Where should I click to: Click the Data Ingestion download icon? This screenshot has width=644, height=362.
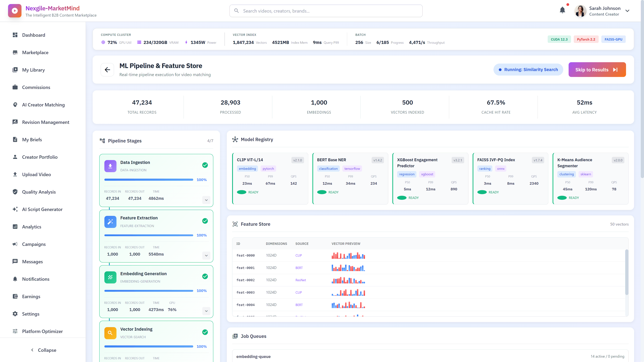pyautogui.click(x=110, y=166)
